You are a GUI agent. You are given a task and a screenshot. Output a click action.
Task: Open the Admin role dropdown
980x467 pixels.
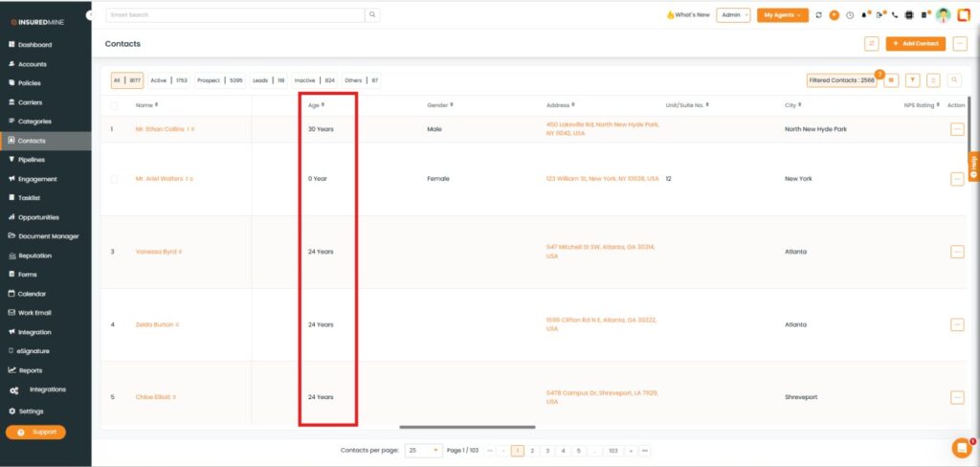(733, 15)
